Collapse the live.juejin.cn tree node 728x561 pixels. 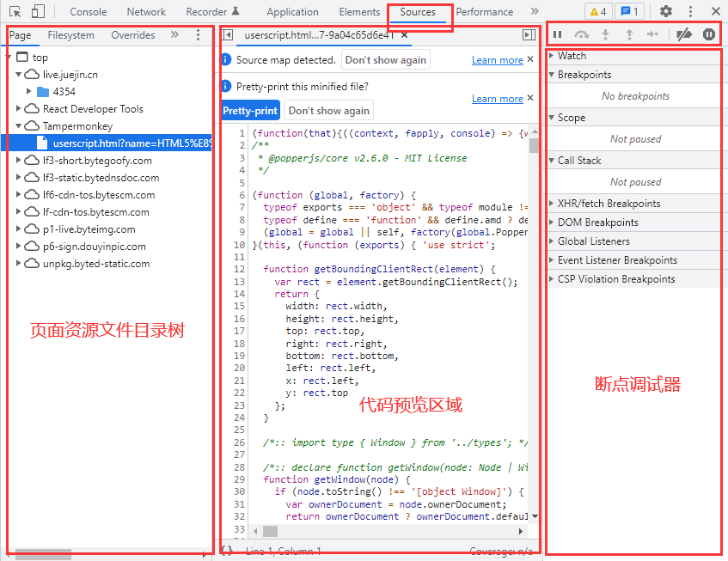point(19,74)
